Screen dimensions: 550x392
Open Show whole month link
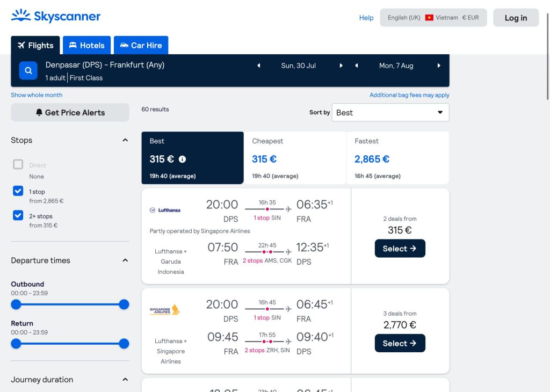click(37, 95)
